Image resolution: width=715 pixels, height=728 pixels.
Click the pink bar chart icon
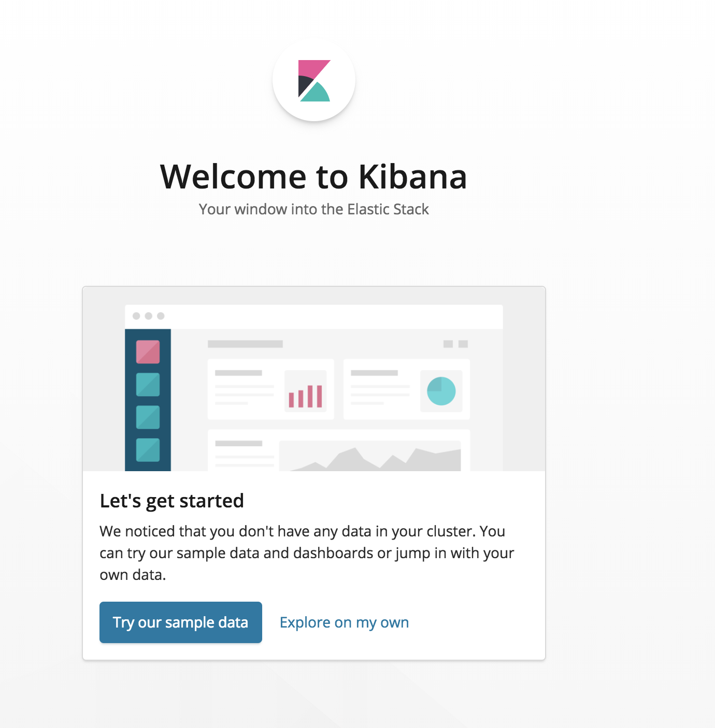click(306, 397)
